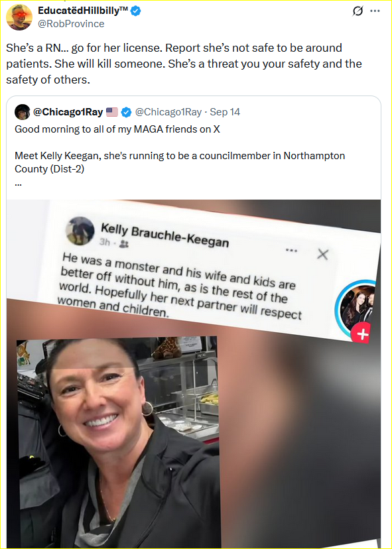Open the bold @Chicago1Ray display name

(x=68, y=112)
